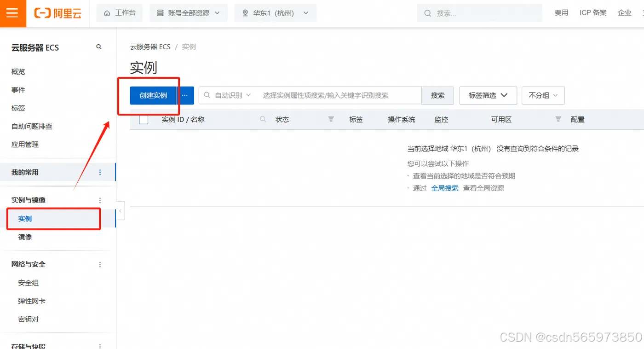The width and height of the screenshot is (644, 349).
Task: Click the 标签 table column header
Action: click(356, 119)
